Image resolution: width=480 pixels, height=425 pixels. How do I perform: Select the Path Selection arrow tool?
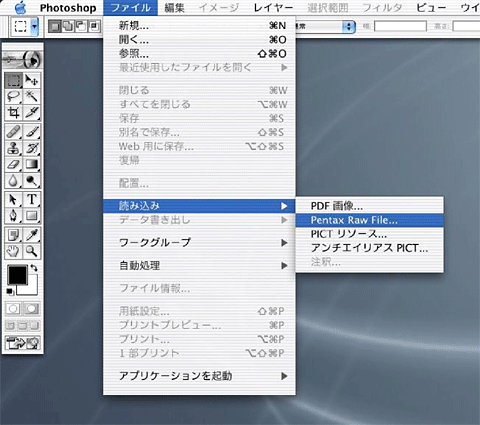pos(13,200)
